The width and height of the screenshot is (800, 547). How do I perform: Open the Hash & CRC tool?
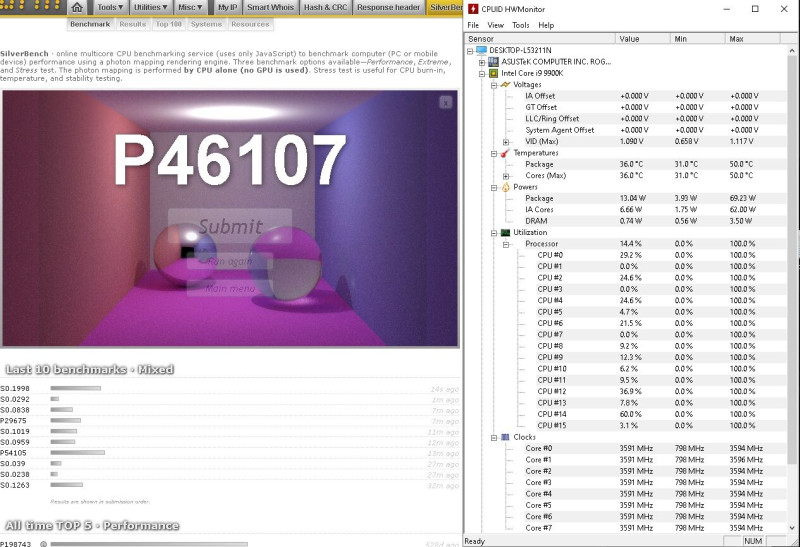coord(325,7)
